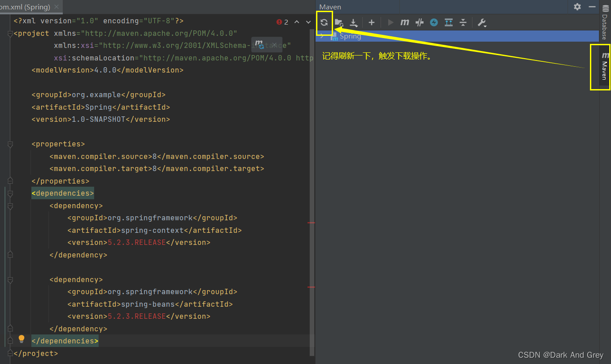Collapse all nodes in Maven tree
The image size is (611, 364).
[463, 22]
